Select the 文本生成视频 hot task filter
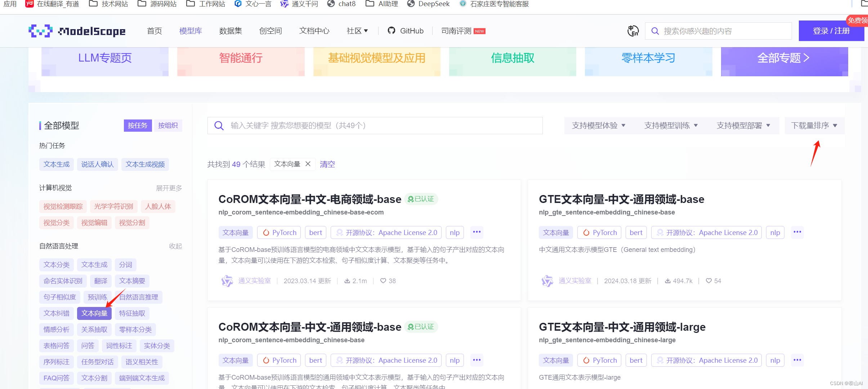This screenshot has height=389, width=868. (145, 164)
